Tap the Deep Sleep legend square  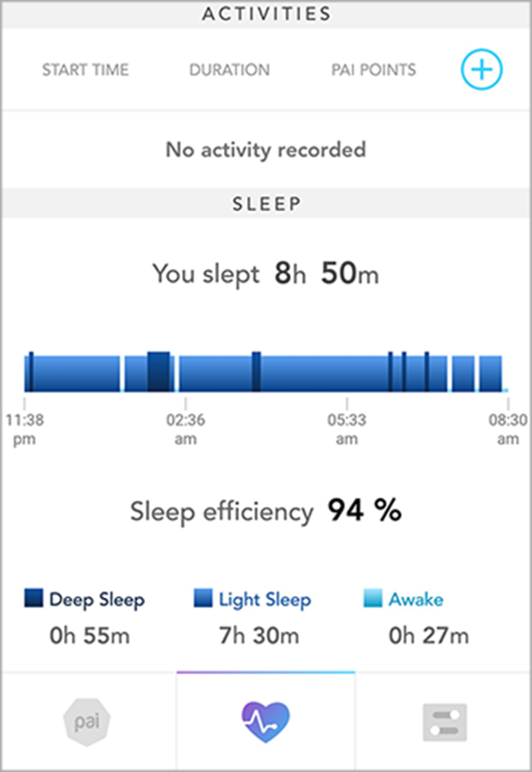[33, 598]
